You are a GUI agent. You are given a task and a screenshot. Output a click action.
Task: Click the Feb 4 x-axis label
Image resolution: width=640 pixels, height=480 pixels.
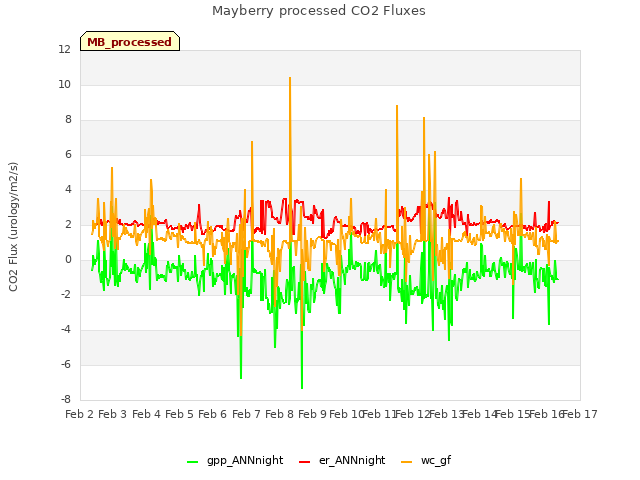[147, 414]
